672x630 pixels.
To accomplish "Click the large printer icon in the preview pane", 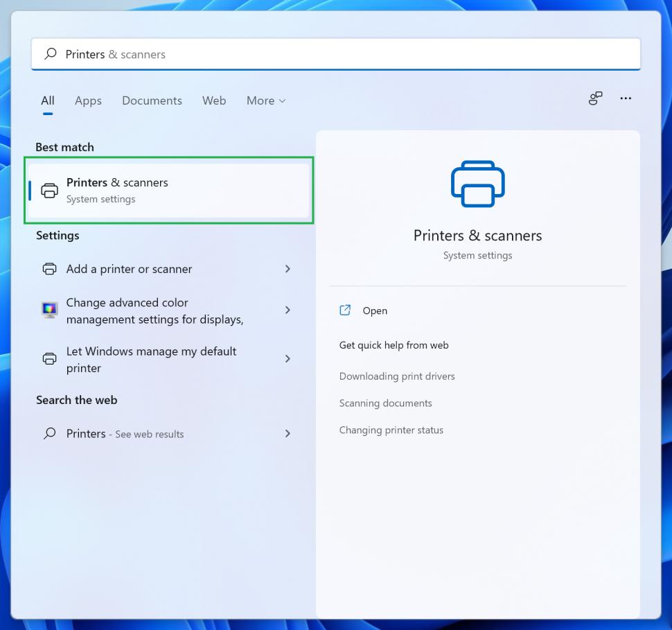I will pos(477,183).
